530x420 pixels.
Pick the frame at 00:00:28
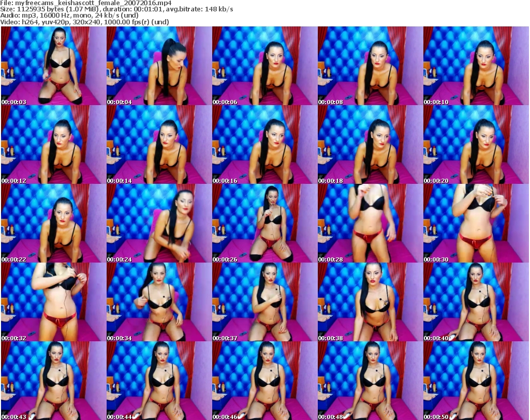coord(370,223)
